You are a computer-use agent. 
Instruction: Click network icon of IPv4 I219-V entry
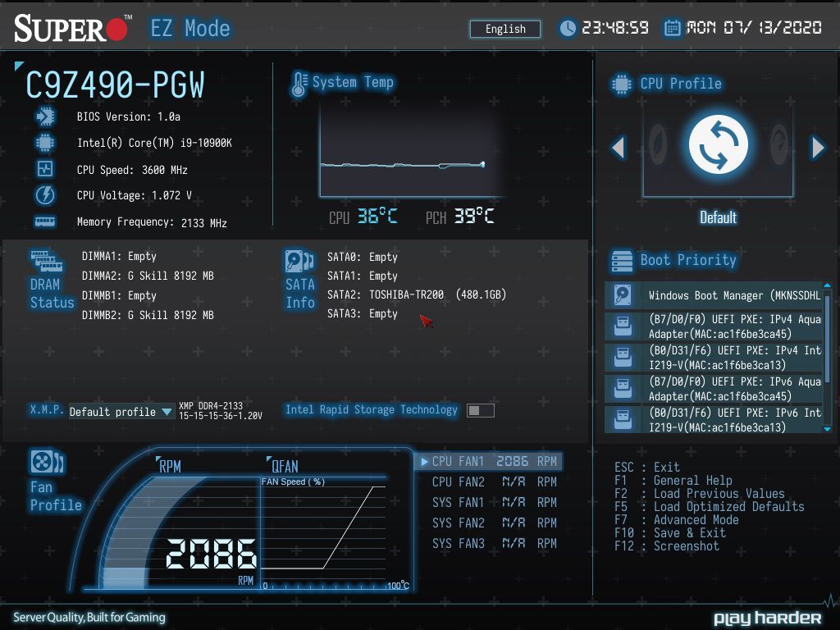(x=623, y=357)
